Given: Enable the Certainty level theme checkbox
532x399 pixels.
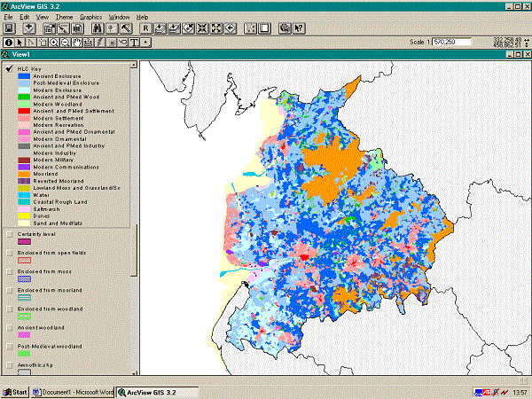Looking at the screenshot, I should point(9,234).
